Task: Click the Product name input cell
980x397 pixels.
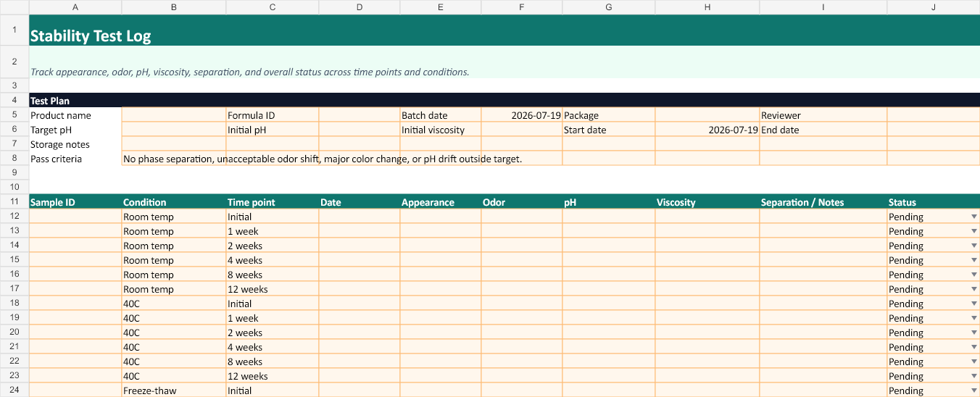Action: pos(174,115)
